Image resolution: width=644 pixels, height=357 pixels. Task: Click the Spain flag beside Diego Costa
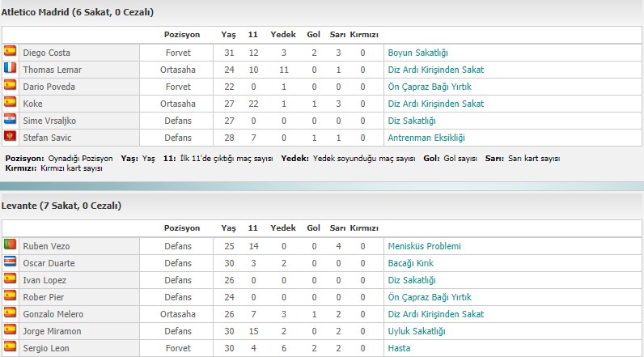coord(10,51)
